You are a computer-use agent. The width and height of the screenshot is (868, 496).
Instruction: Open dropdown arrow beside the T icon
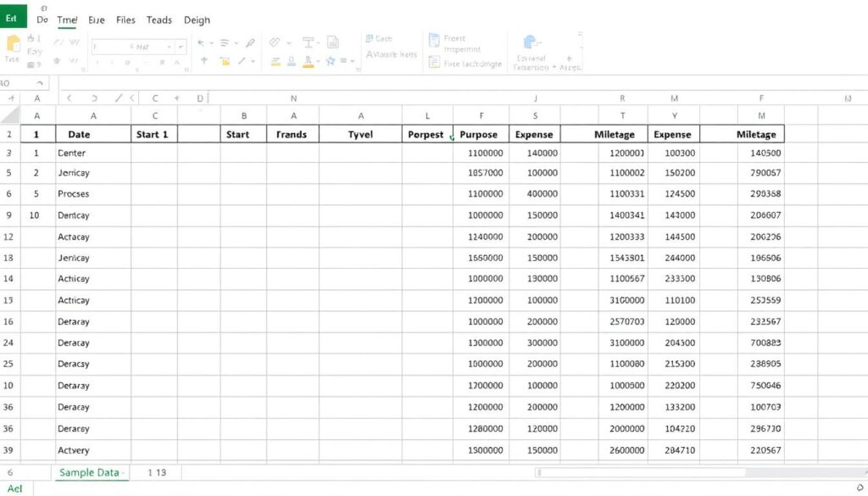click(x=320, y=43)
